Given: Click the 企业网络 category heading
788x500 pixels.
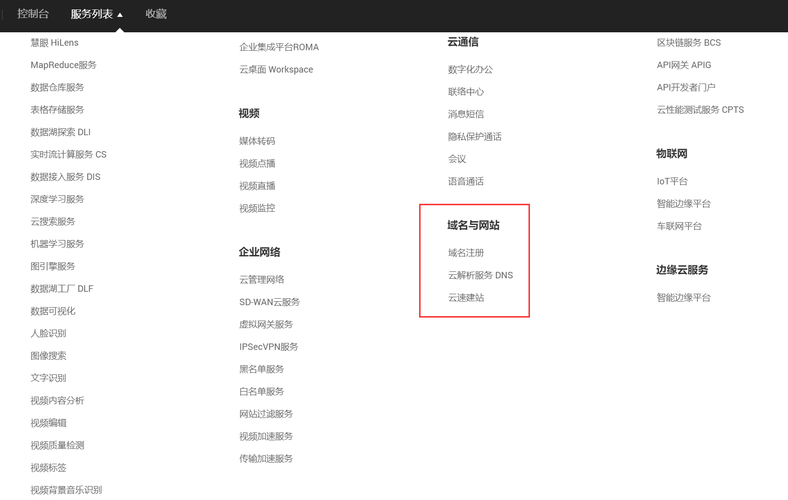Looking at the screenshot, I should click(260, 252).
